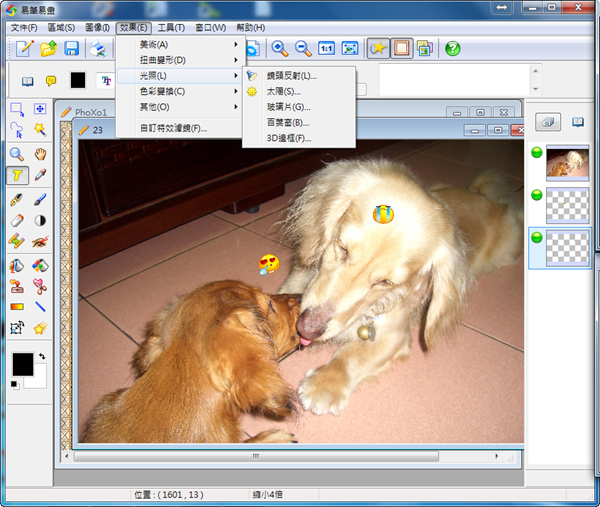Click the Print toolbar icon
The image size is (600, 507).
point(98,49)
